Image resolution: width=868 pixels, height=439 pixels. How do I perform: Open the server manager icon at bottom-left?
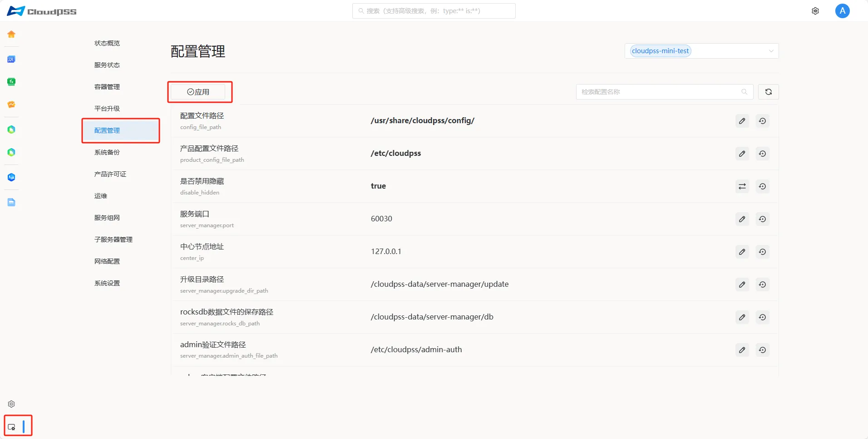12,427
